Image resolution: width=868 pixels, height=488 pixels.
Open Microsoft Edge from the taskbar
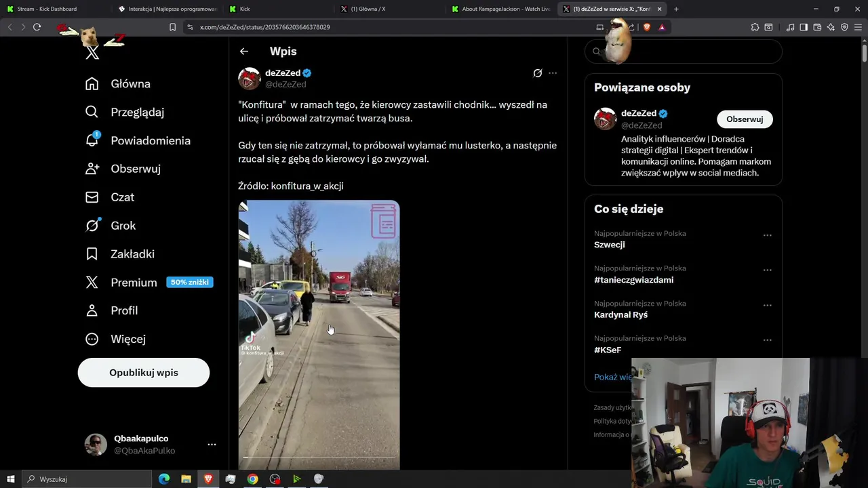coord(164,479)
